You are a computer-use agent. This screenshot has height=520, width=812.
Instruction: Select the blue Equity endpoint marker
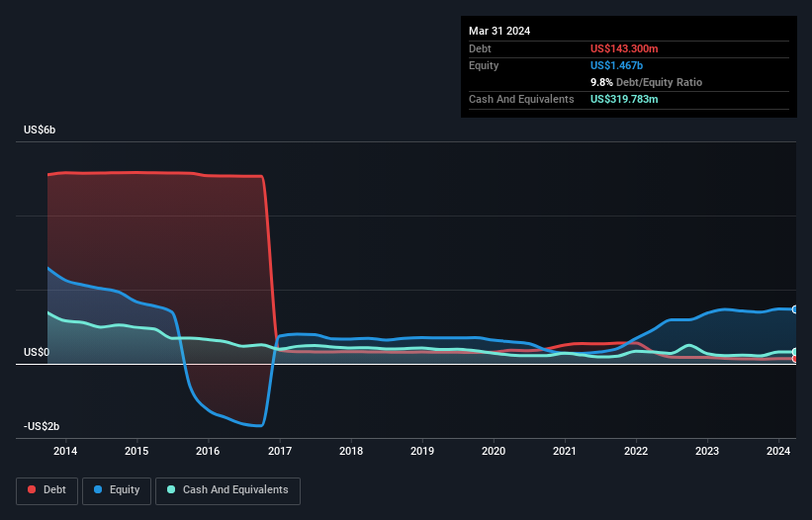[795, 309]
